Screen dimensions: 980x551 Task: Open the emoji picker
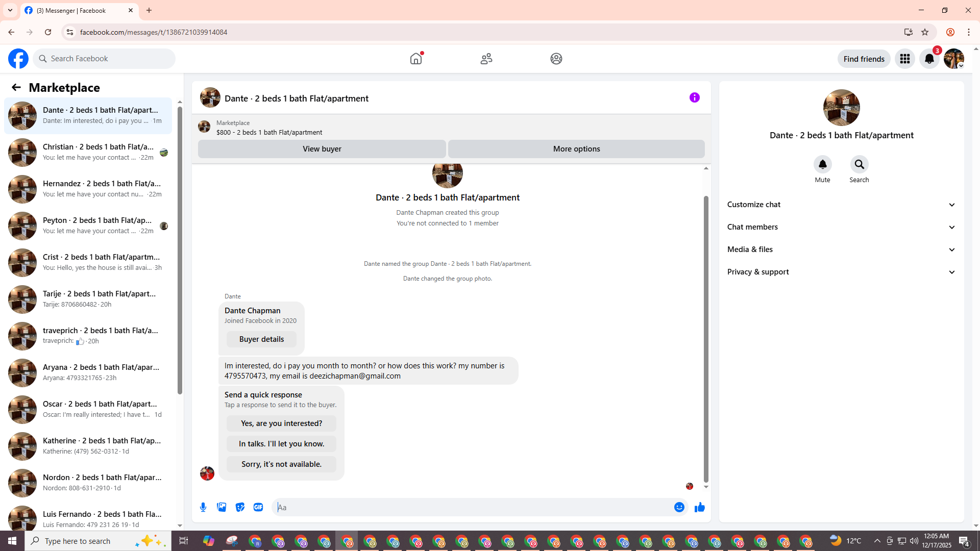click(679, 507)
